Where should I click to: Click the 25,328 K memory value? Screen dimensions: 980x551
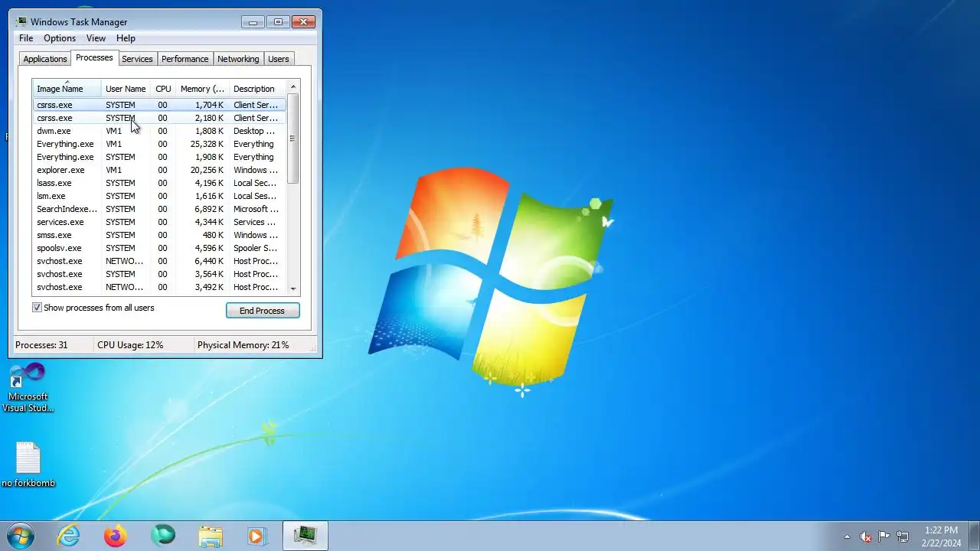207,144
